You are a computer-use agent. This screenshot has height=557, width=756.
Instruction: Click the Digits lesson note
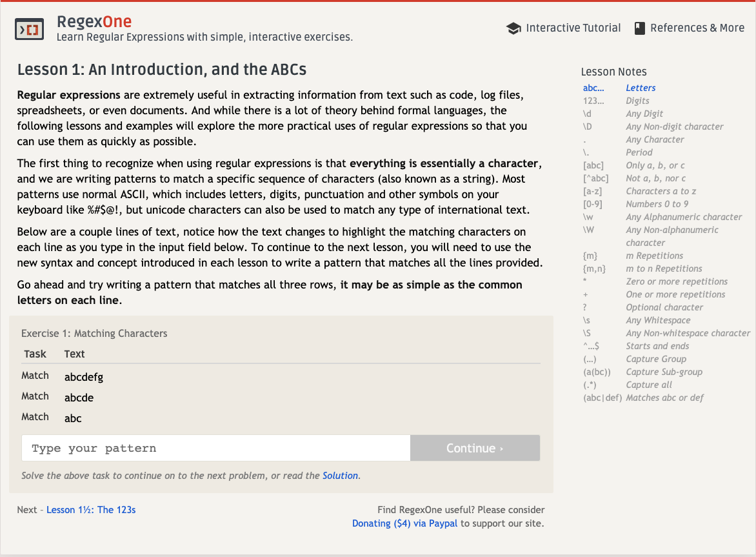coord(637,101)
